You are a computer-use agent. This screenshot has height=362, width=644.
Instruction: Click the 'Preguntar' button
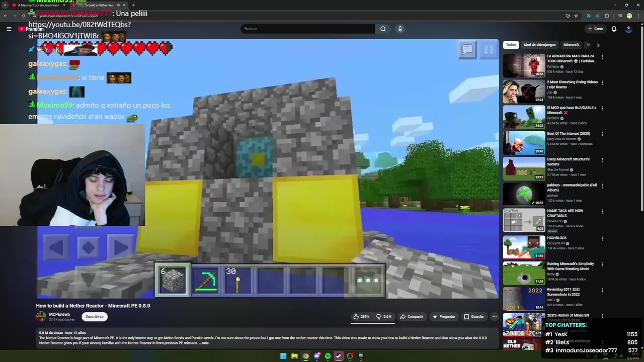pos(444,317)
